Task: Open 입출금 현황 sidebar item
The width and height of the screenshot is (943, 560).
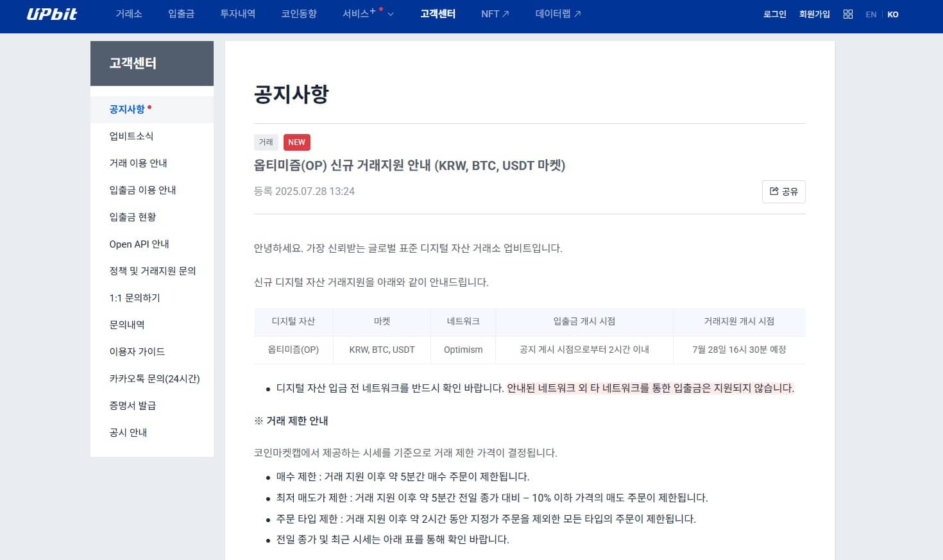Action: click(152, 217)
